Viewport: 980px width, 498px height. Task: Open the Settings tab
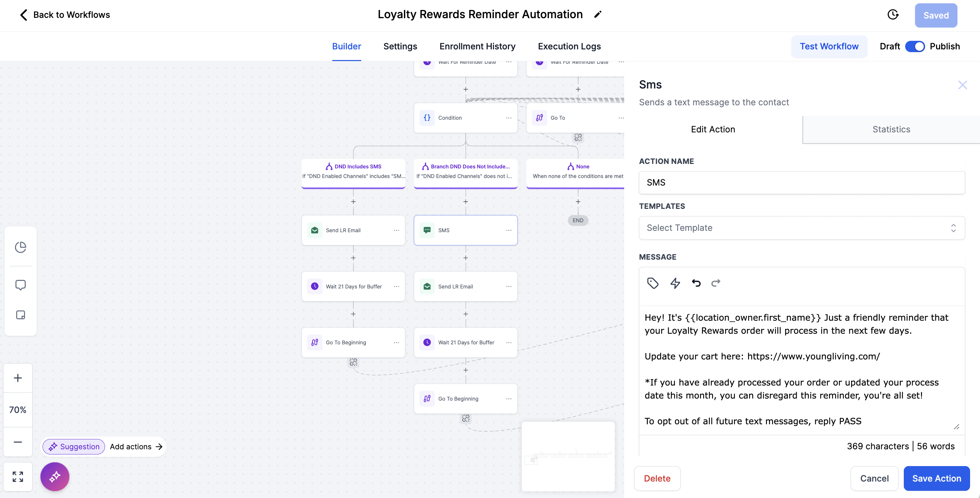point(400,46)
